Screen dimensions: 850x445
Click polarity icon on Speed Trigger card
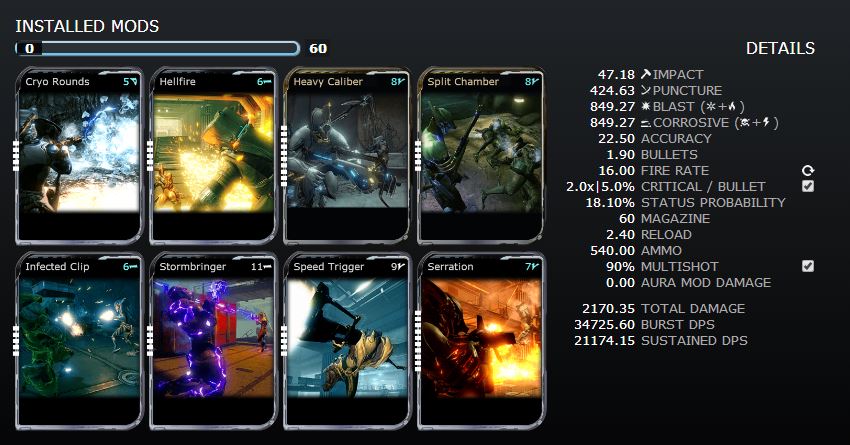click(402, 266)
